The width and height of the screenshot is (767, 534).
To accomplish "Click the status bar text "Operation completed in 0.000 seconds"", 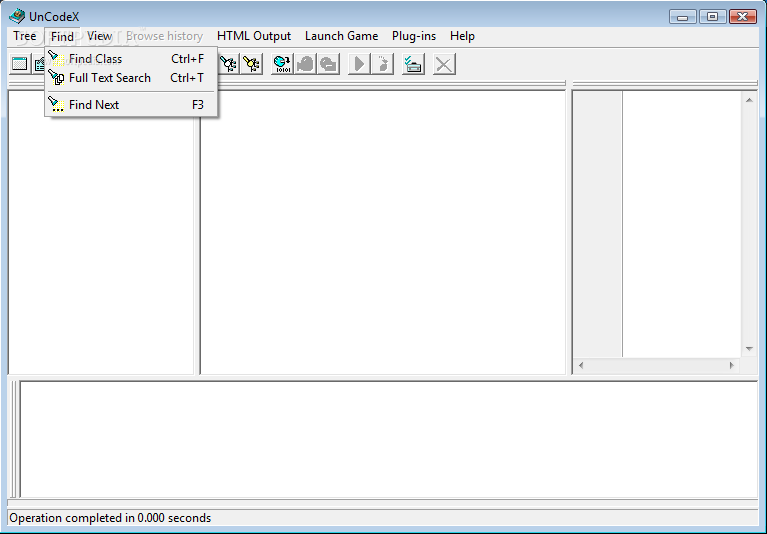I will [110, 518].
